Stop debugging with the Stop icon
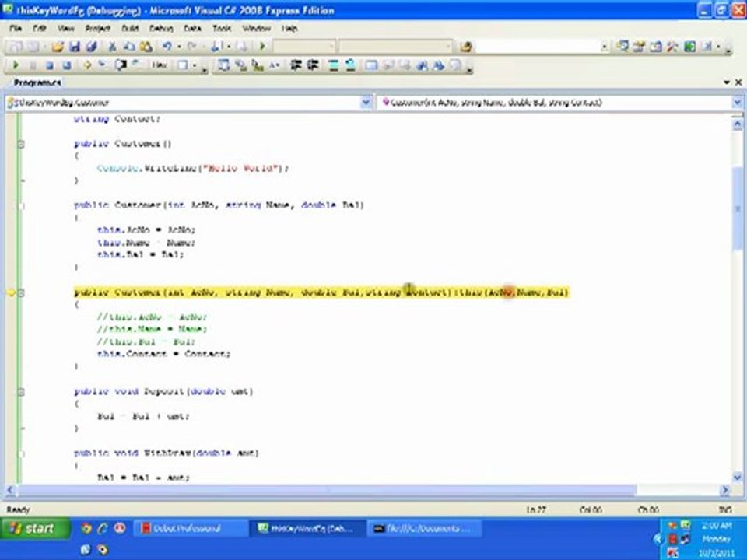This screenshot has height=560, width=747. click(50, 65)
